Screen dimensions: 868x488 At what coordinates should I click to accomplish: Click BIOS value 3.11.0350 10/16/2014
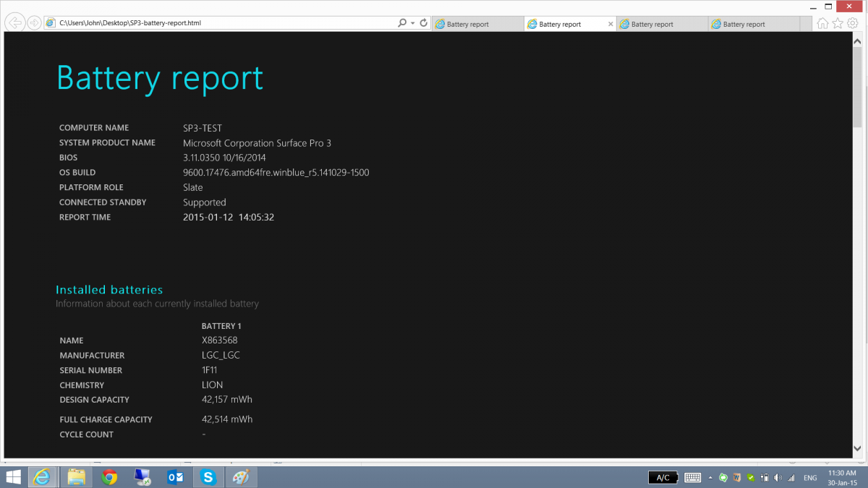(x=224, y=158)
